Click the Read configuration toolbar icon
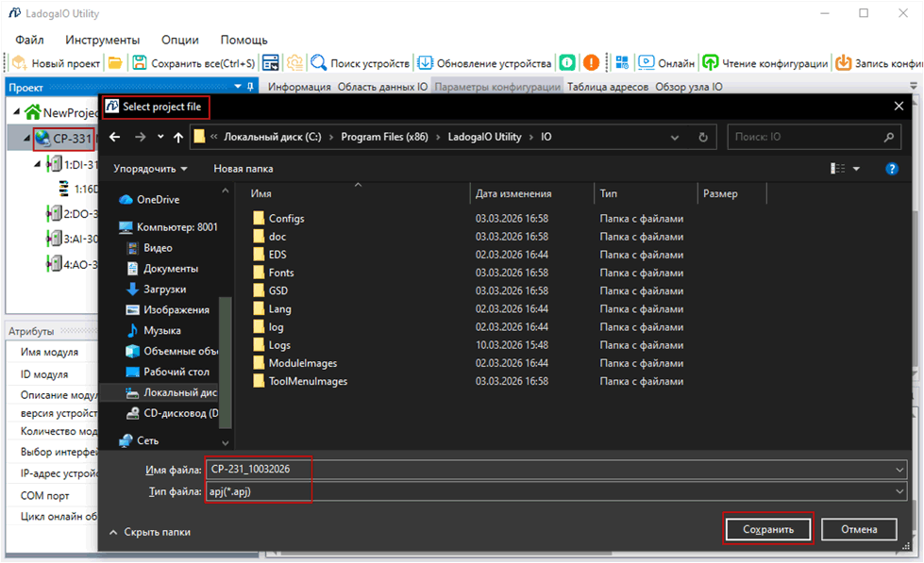The height and width of the screenshot is (563, 924). (x=711, y=62)
